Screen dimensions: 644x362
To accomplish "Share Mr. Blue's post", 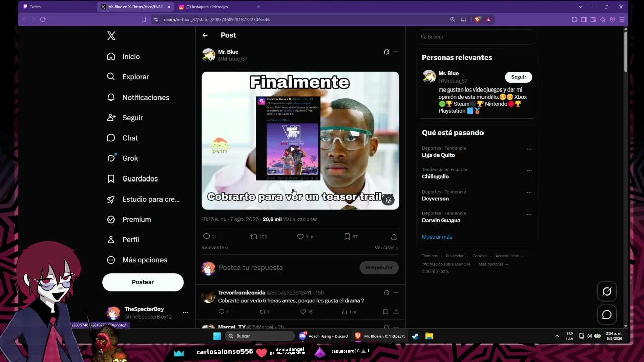I will 394,236.
